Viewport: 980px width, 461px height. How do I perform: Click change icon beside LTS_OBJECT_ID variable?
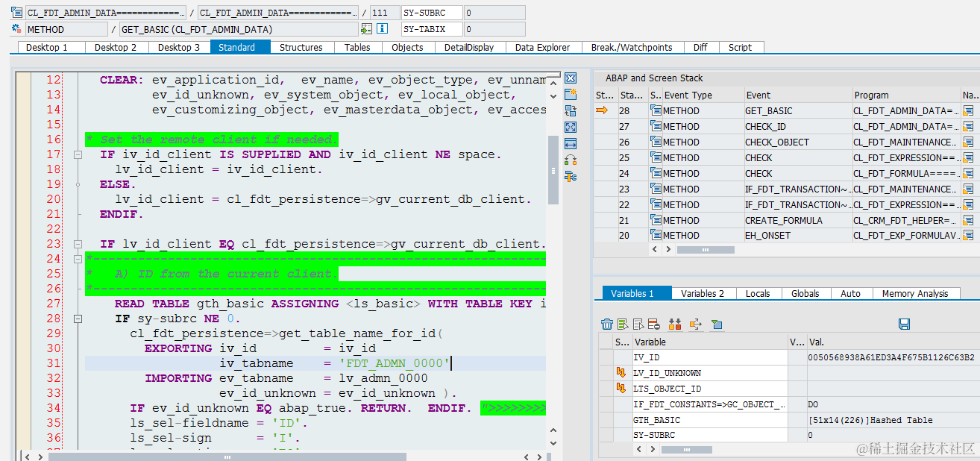(x=621, y=389)
